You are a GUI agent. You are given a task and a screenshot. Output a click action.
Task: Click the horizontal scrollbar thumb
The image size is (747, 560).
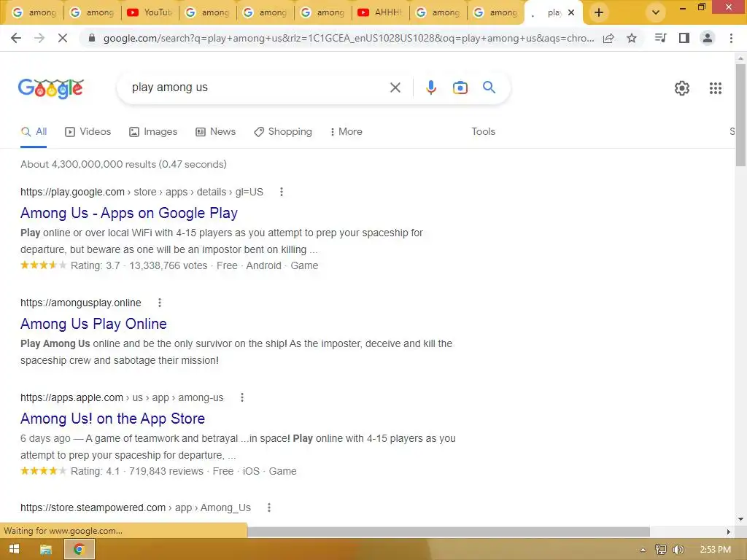coord(449,532)
